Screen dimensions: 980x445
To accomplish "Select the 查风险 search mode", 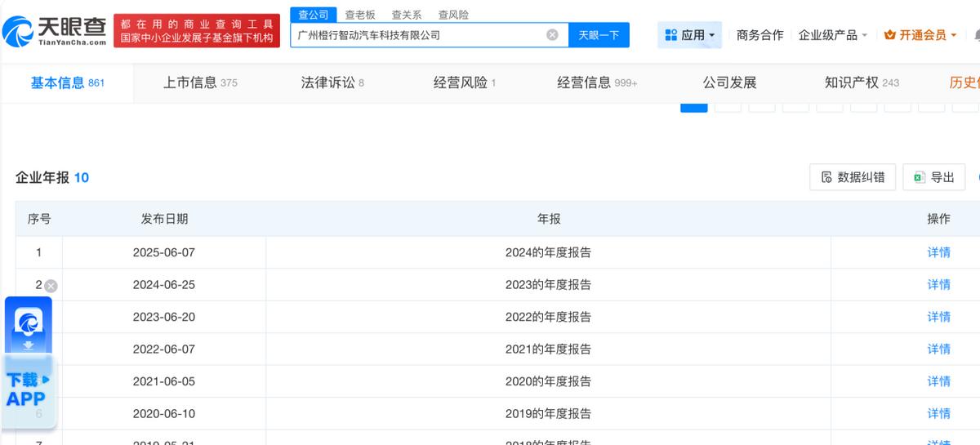I will pos(453,15).
